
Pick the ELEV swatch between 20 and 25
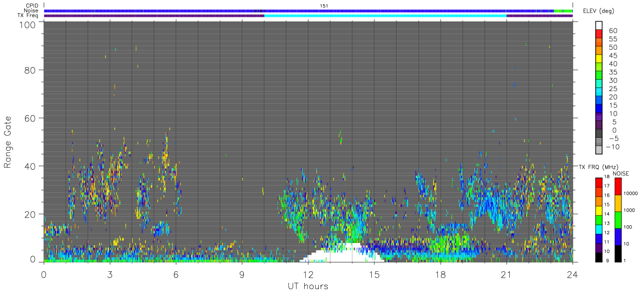599,92
